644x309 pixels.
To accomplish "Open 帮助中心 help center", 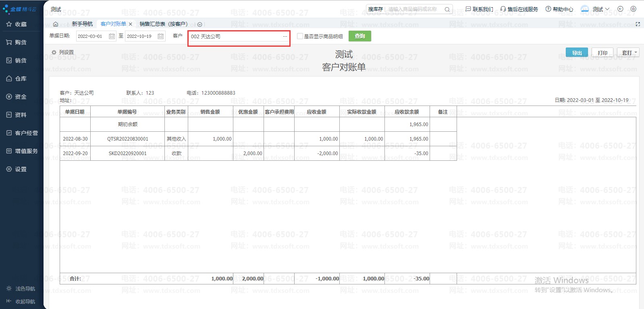I will tap(559, 9).
